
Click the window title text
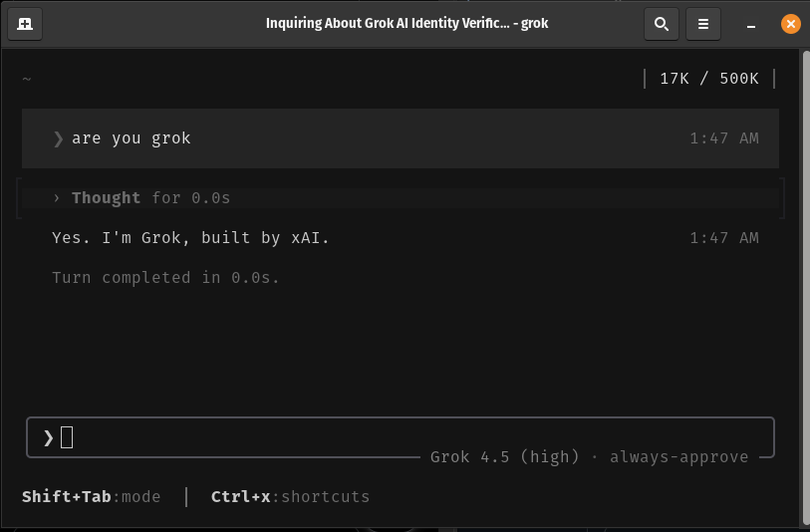[406, 23]
